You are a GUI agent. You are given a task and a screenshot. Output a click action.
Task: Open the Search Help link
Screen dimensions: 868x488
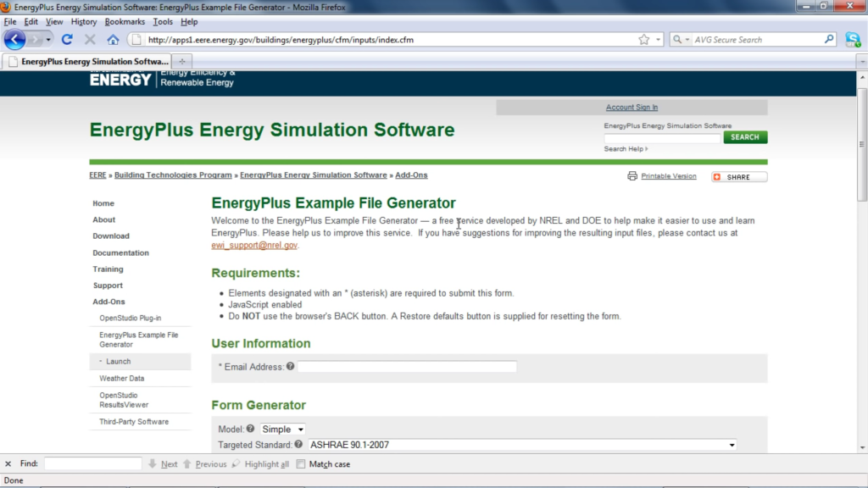pyautogui.click(x=626, y=149)
